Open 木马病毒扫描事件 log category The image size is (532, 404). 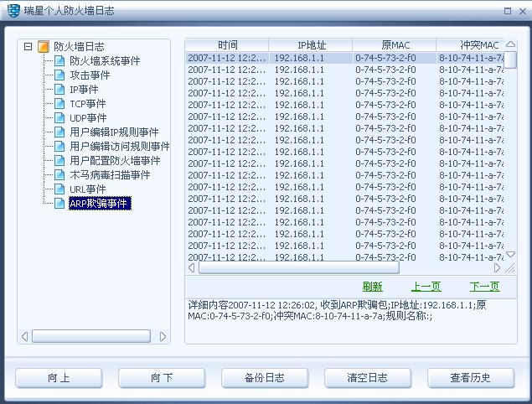tap(110, 175)
